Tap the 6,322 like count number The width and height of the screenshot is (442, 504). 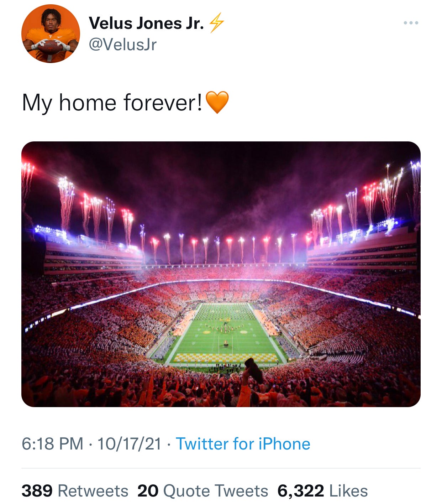(x=301, y=491)
